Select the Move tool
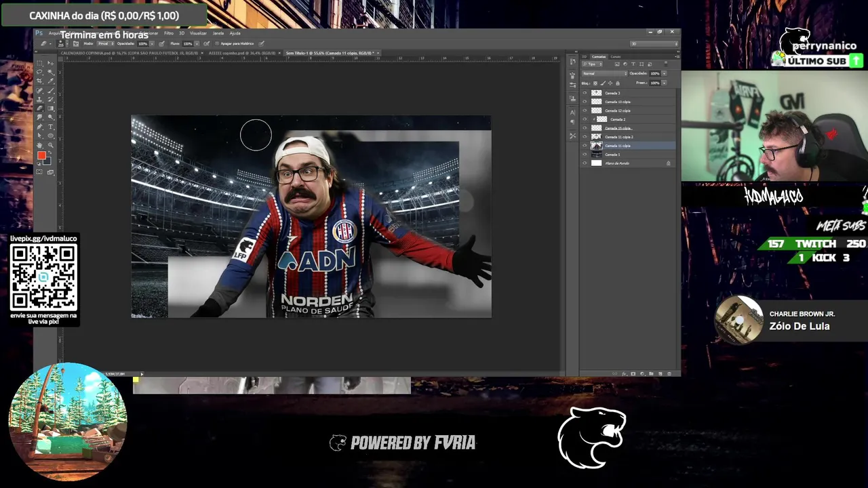Image resolution: width=868 pixels, height=488 pixels. click(x=51, y=62)
